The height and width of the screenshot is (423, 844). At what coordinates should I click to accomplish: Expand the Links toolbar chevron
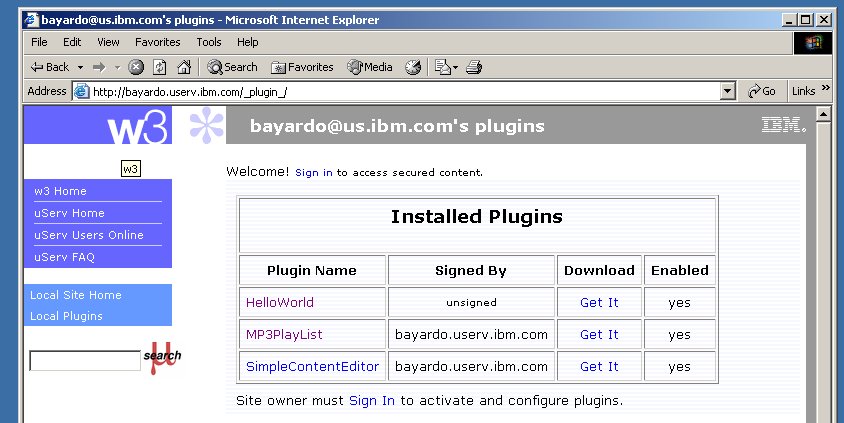826,89
